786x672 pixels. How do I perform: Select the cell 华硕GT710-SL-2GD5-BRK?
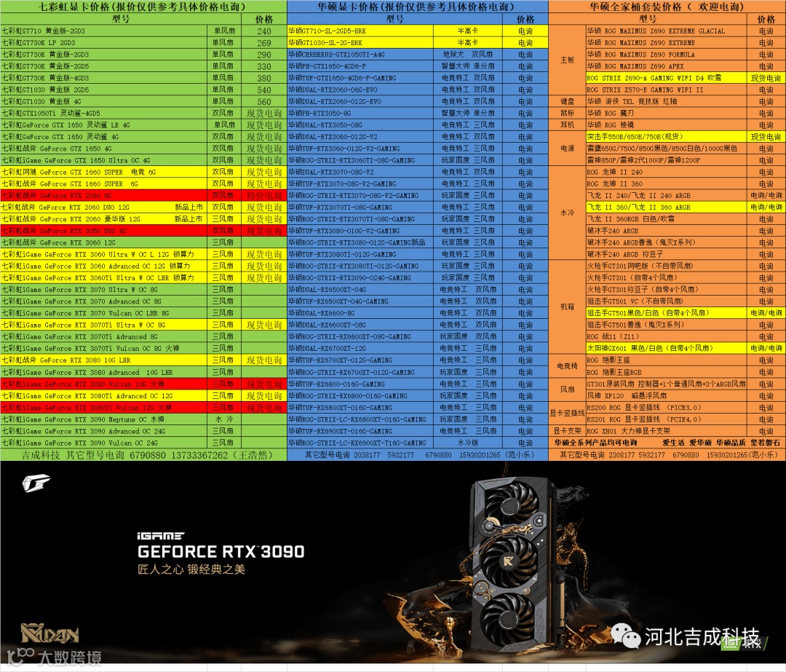360,31
